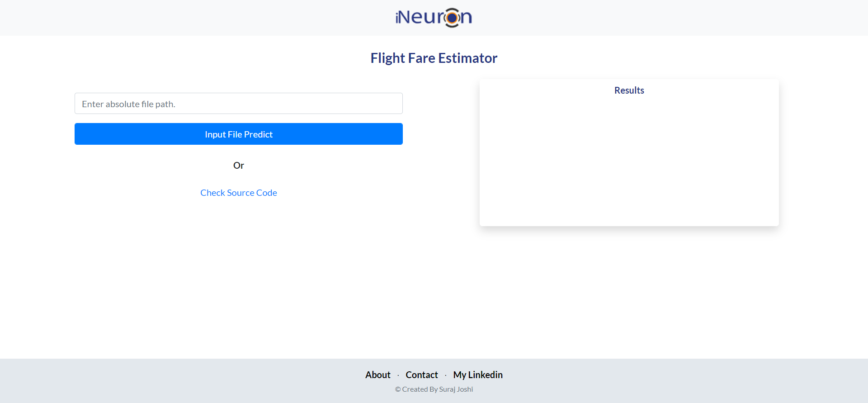Click the Created By Suraj Joshi text
The height and width of the screenshot is (403, 868).
(434, 389)
